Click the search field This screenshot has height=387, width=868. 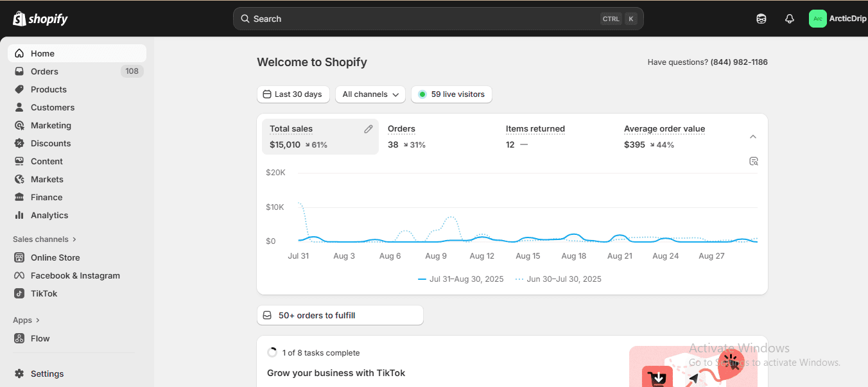click(438, 19)
